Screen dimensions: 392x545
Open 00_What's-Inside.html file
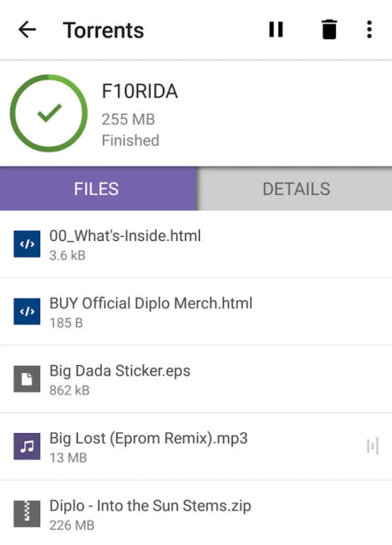pyautogui.click(x=125, y=236)
